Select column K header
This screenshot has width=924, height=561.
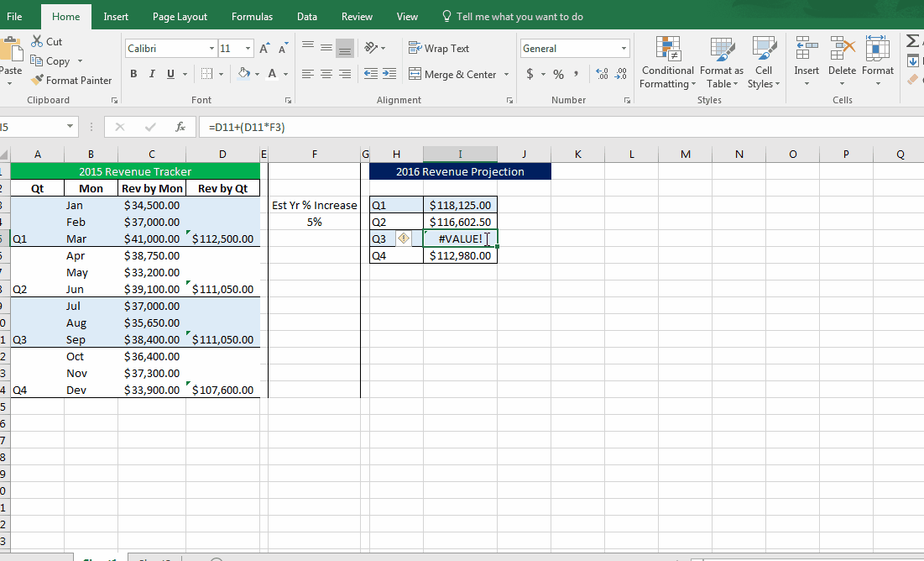click(577, 154)
